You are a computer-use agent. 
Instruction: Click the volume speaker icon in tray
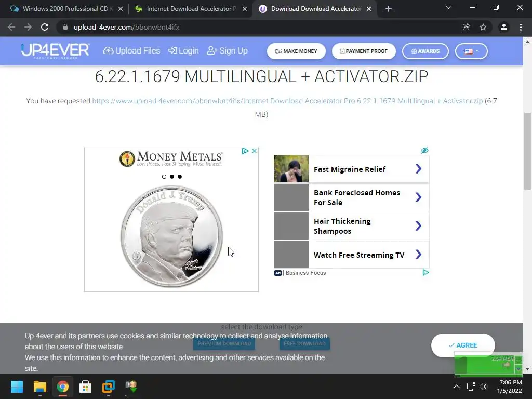pos(483,387)
